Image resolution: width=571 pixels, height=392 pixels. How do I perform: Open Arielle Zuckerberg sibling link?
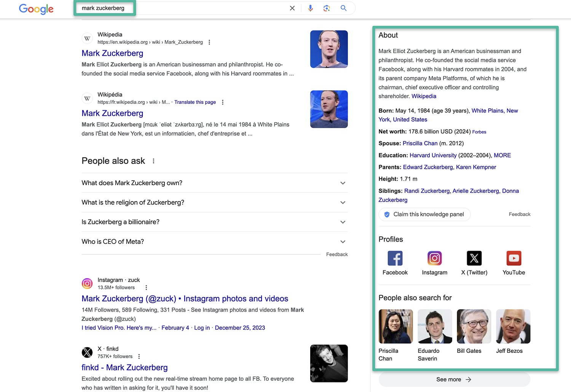475,191
